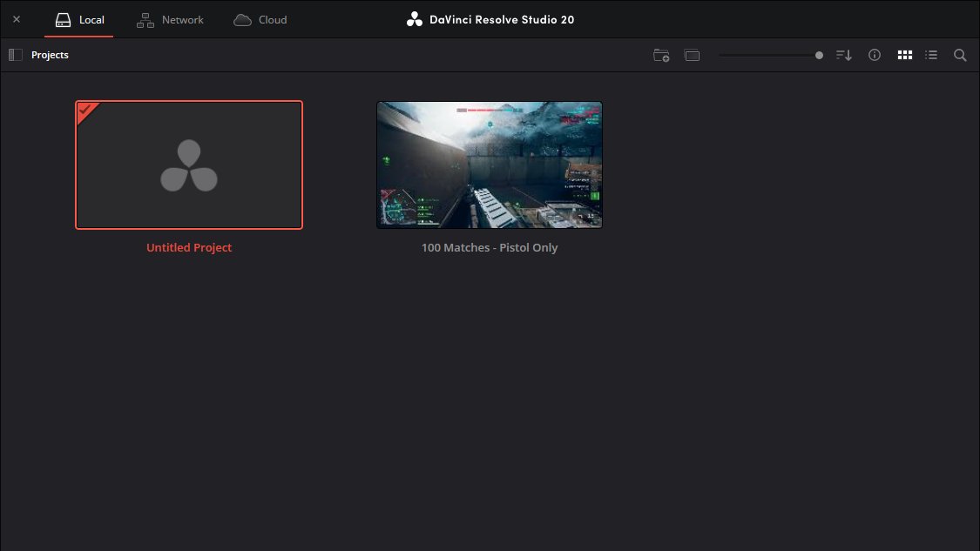The height and width of the screenshot is (551, 980).
Task: Toggle the Projects sidebar panel
Action: pyautogui.click(x=15, y=54)
